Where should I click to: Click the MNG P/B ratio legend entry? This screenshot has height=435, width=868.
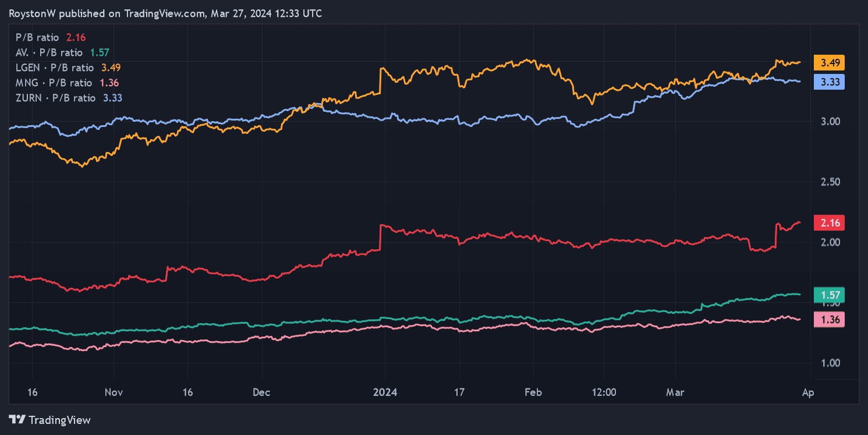tap(67, 83)
